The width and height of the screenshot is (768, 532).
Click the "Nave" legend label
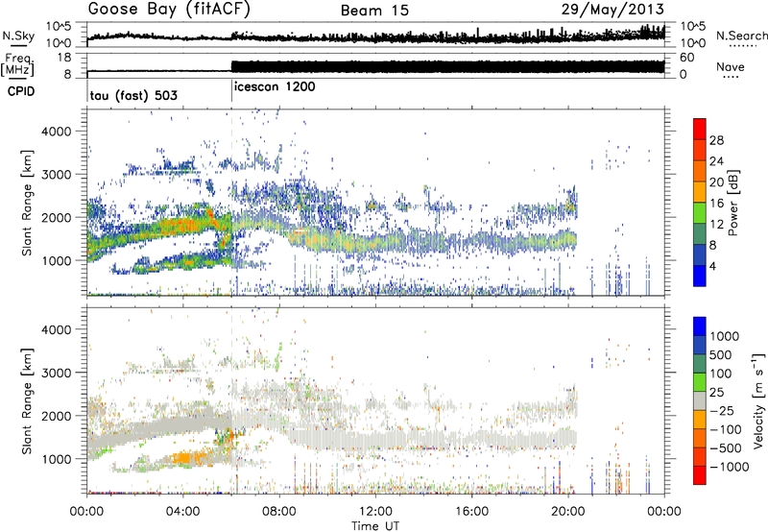(x=731, y=66)
